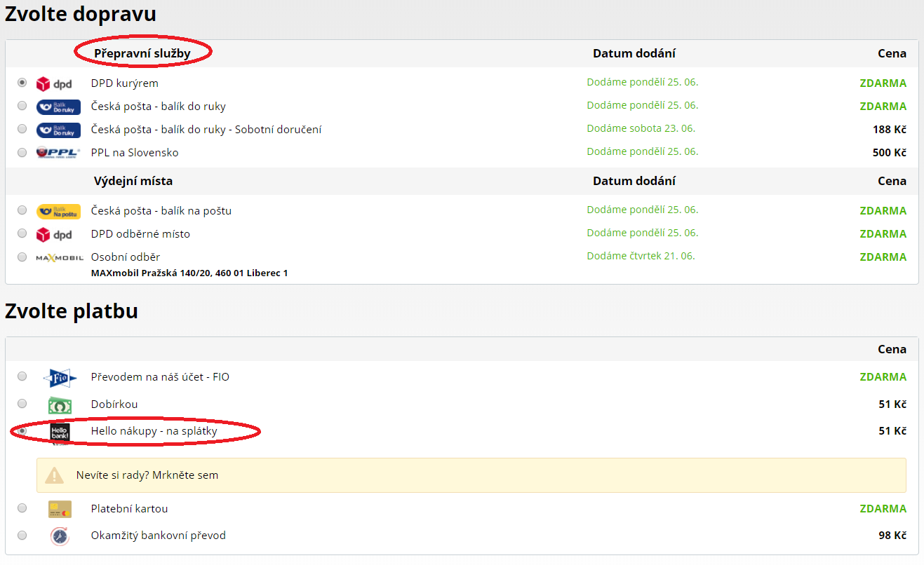924x565 pixels.
Task: Click the yellow Balík Na poštu logo
Action: click(58, 211)
